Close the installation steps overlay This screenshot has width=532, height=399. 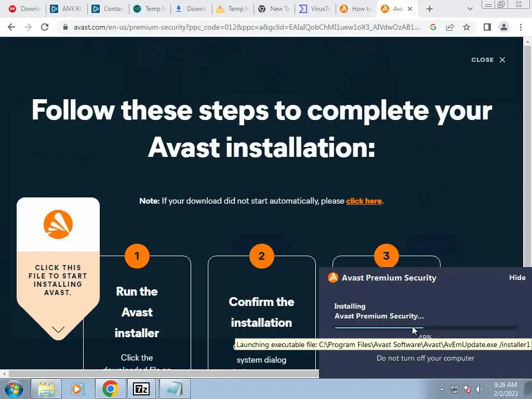(x=488, y=60)
